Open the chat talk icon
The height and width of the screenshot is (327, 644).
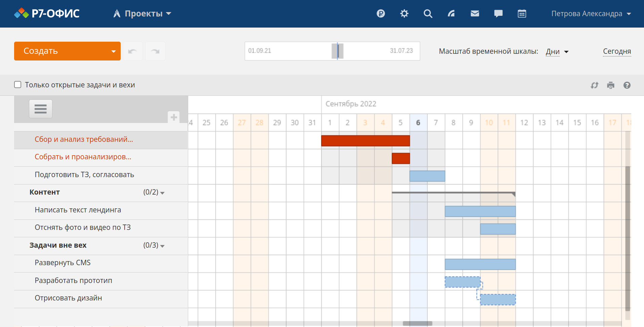pos(498,13)
